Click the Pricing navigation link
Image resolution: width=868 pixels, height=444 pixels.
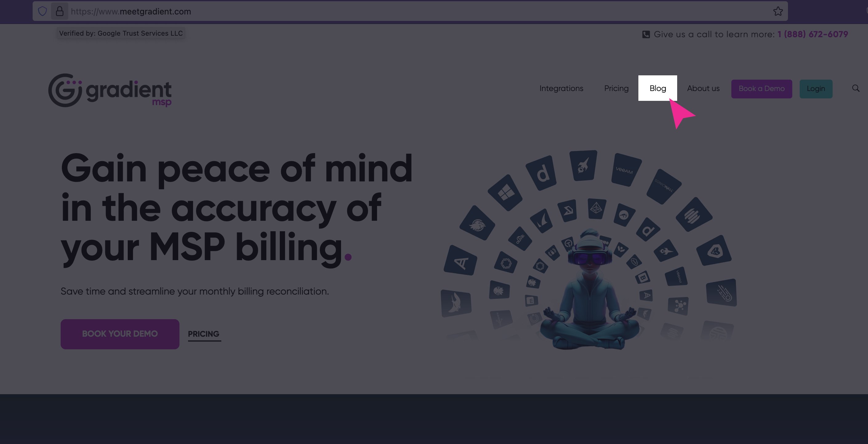[617, 88]
